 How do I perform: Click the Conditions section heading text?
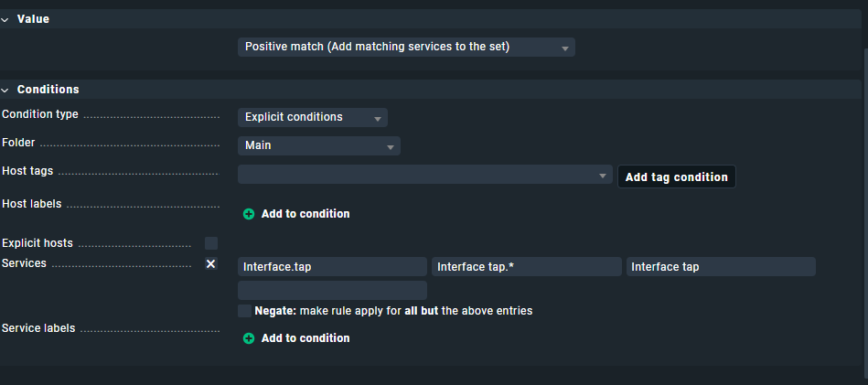point(48,90)
